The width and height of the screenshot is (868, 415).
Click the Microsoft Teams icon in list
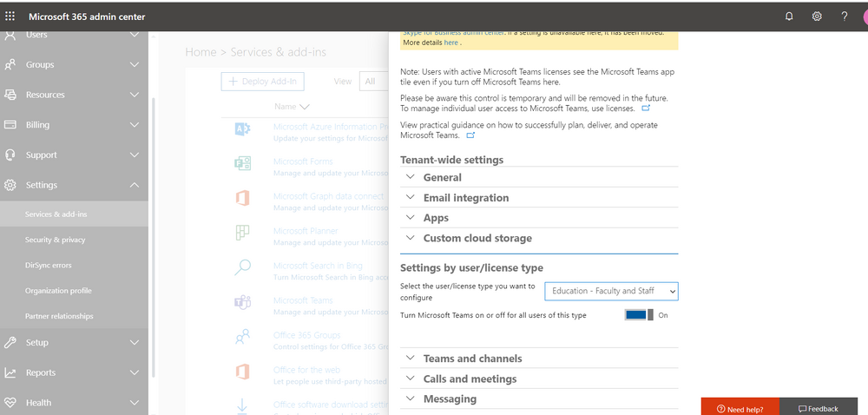242,303
